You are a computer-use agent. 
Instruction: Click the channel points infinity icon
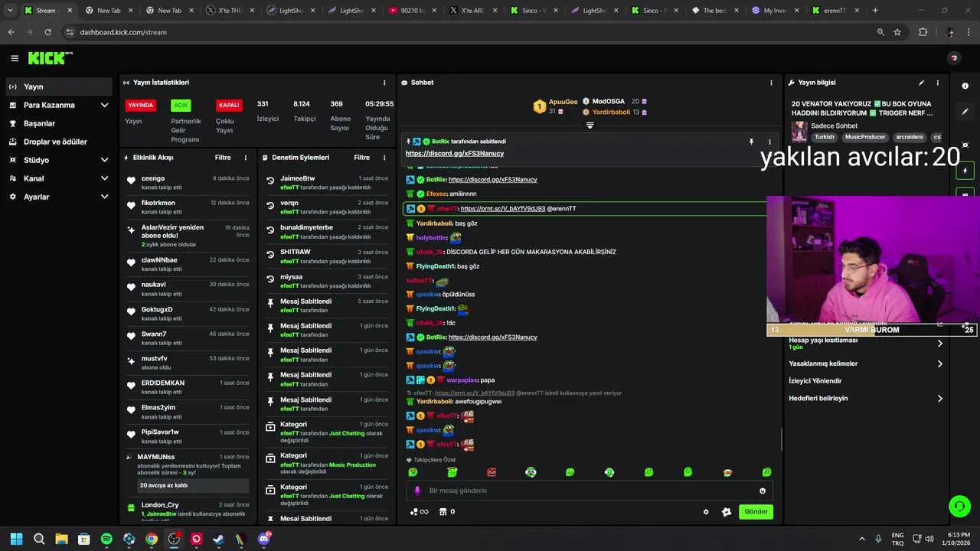(x=420, y=512)
